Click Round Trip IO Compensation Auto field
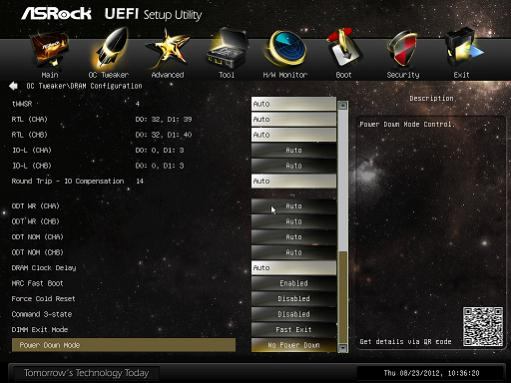Viewport: 511px width, 383px height. (294, 181)
